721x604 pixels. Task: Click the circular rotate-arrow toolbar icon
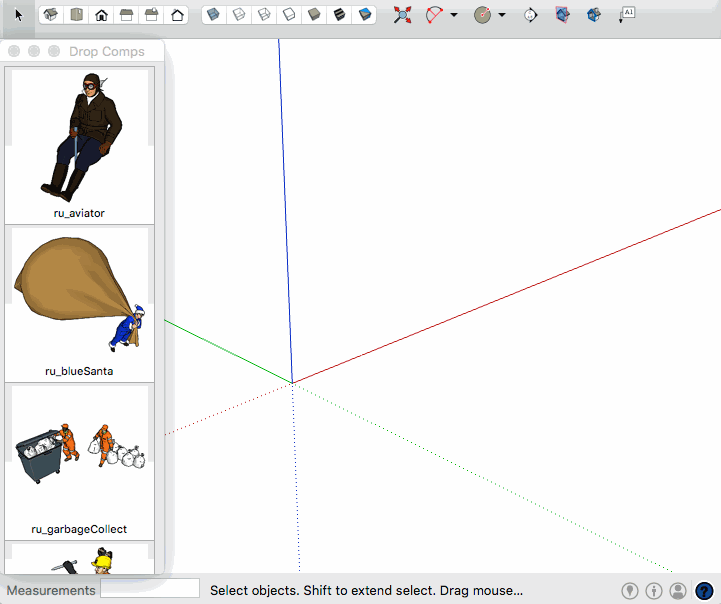[x=530, y=15]
